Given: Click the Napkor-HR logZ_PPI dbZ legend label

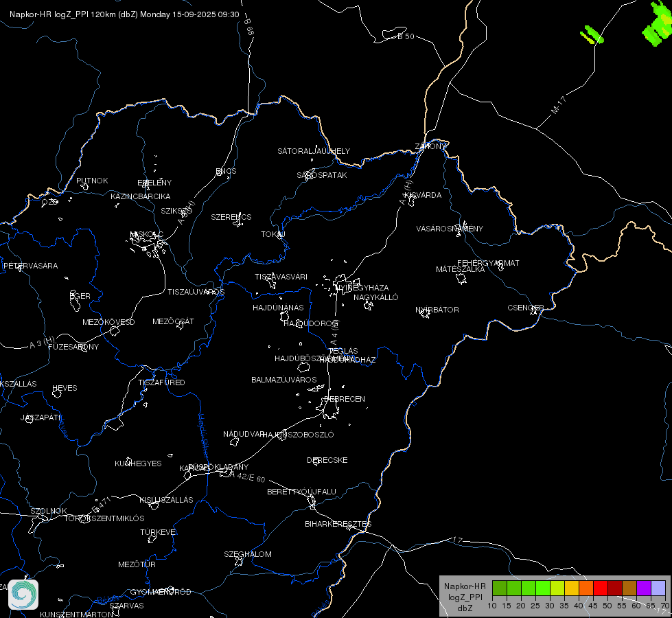Looking at the screenshot, I should [465, 597].
